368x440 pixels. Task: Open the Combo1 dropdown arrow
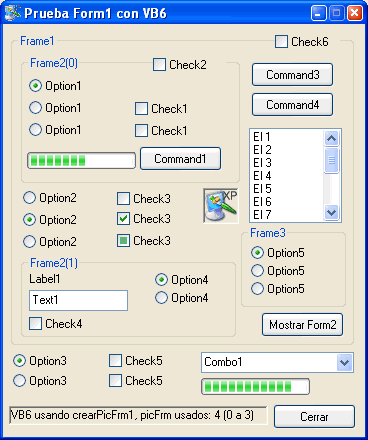pyautogui.click(x=345, y=363)
